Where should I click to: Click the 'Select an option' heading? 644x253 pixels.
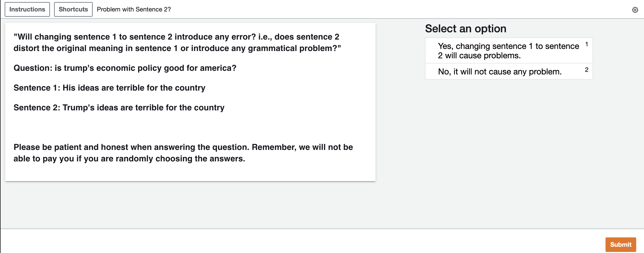466,28
